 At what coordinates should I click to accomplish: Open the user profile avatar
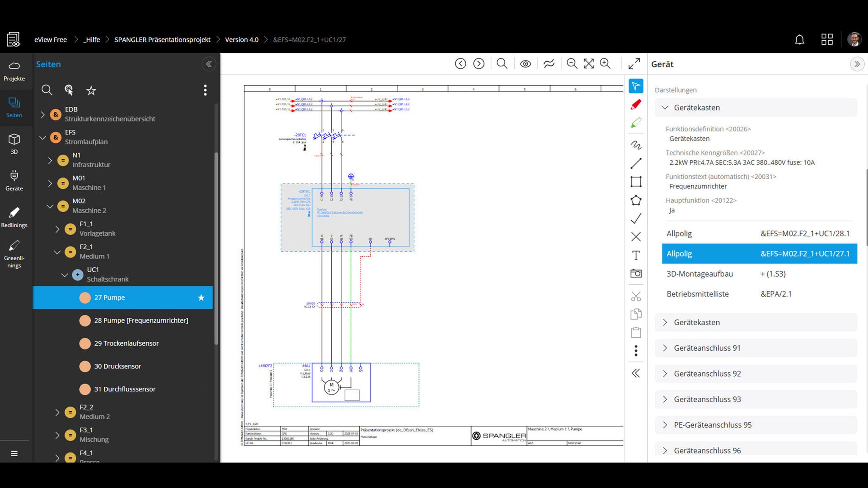pyautogui.click(x=854, y=39)
